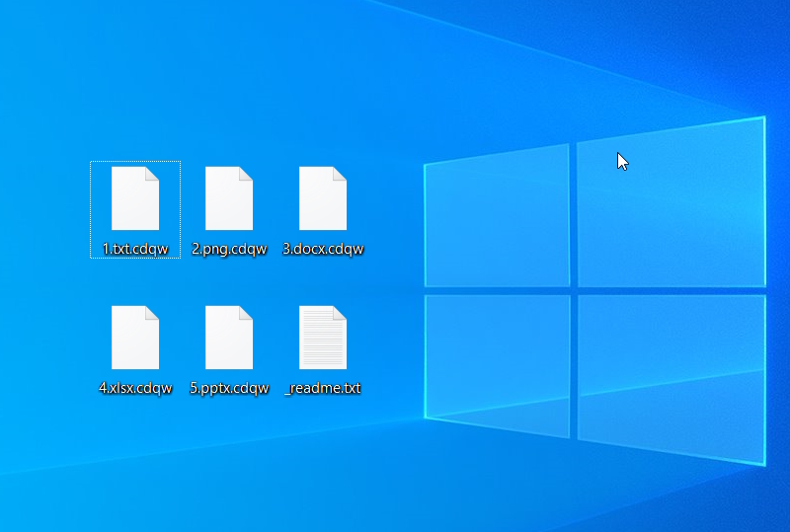Highlight the 4.xlsx.cdqw file icon
790x532 pixels.
(135, 338)
